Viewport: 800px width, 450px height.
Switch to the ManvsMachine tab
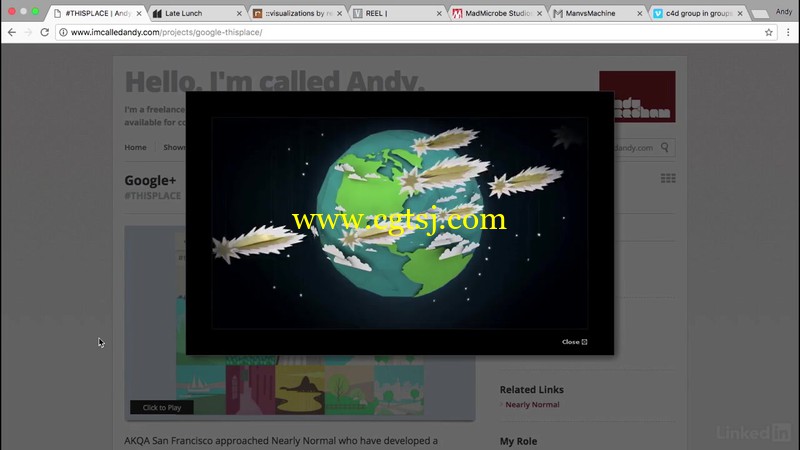pyautogui.click(x=597, y=13)
